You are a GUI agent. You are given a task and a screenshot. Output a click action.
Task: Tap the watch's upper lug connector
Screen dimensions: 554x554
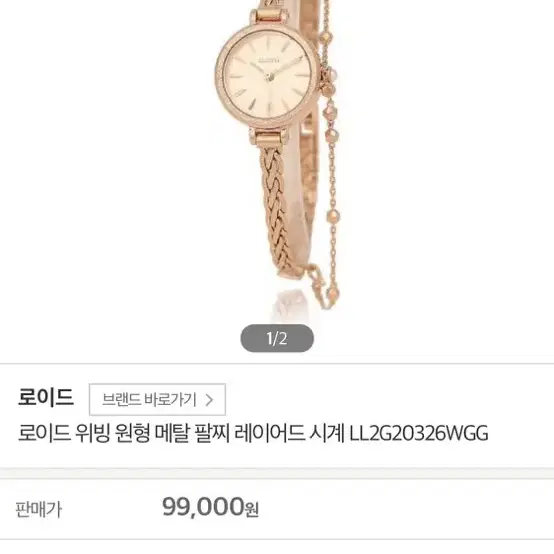[269, 16]
